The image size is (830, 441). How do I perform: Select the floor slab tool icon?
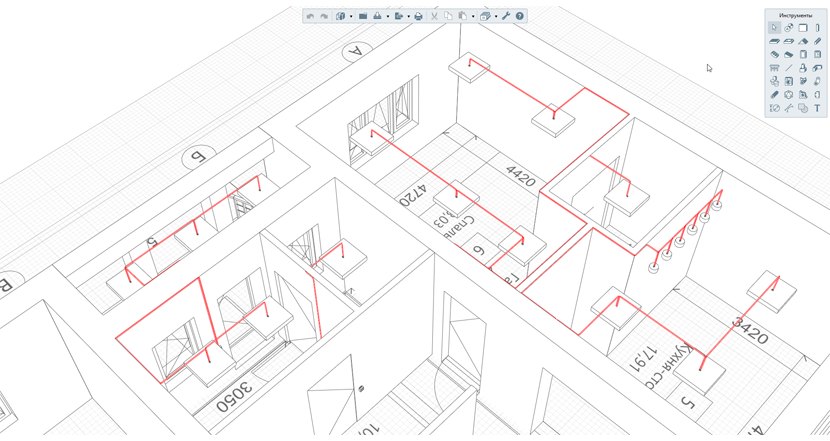tap(774, 41)
